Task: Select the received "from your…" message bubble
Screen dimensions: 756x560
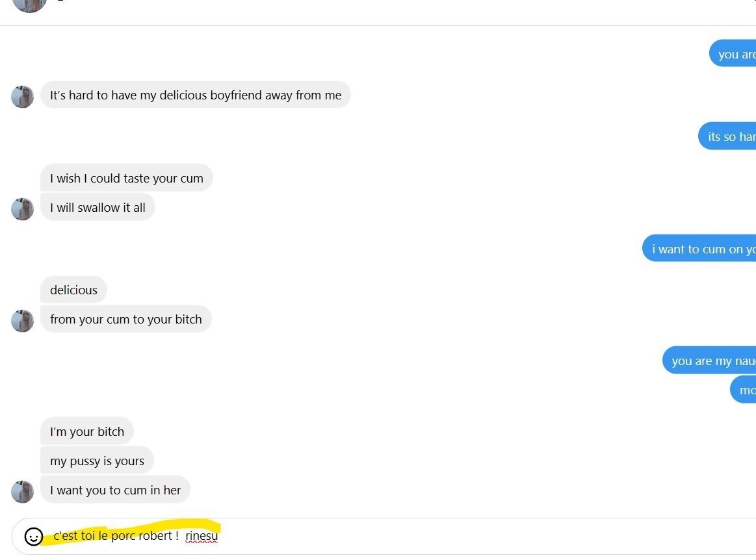Action: [x=125, y=319]
